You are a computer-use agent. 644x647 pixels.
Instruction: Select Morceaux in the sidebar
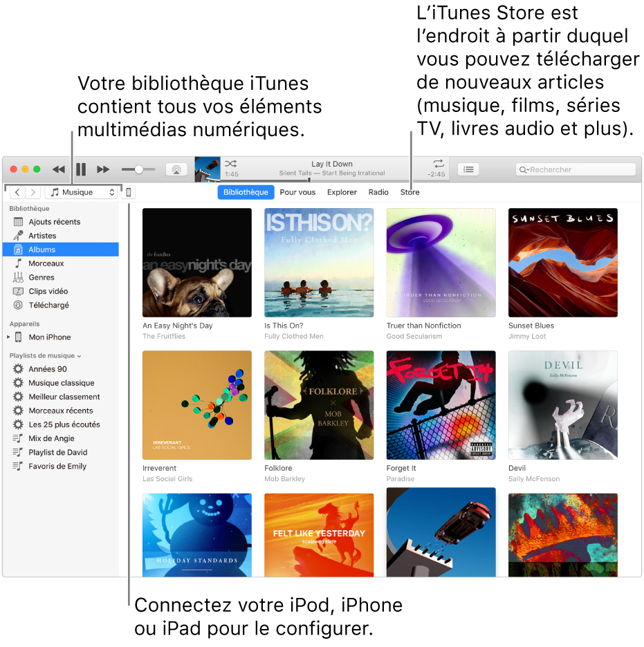(x=61, y=263)
